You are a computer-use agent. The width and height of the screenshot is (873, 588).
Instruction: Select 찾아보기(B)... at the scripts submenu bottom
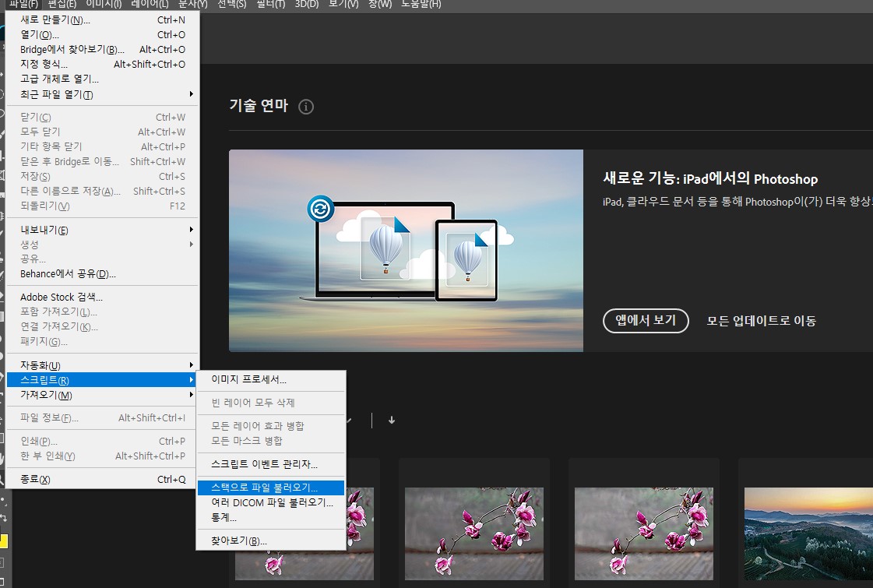tap(271, 540)
